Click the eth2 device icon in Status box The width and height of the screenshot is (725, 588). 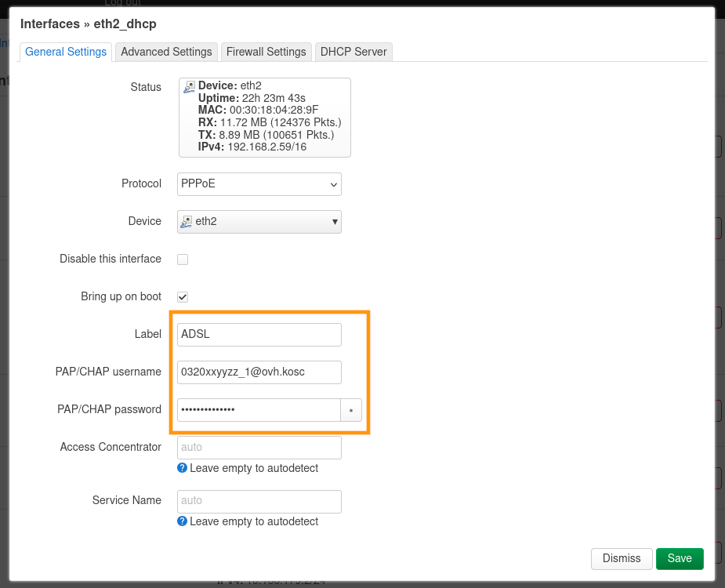pyautogui.click(x=189, y=88)
